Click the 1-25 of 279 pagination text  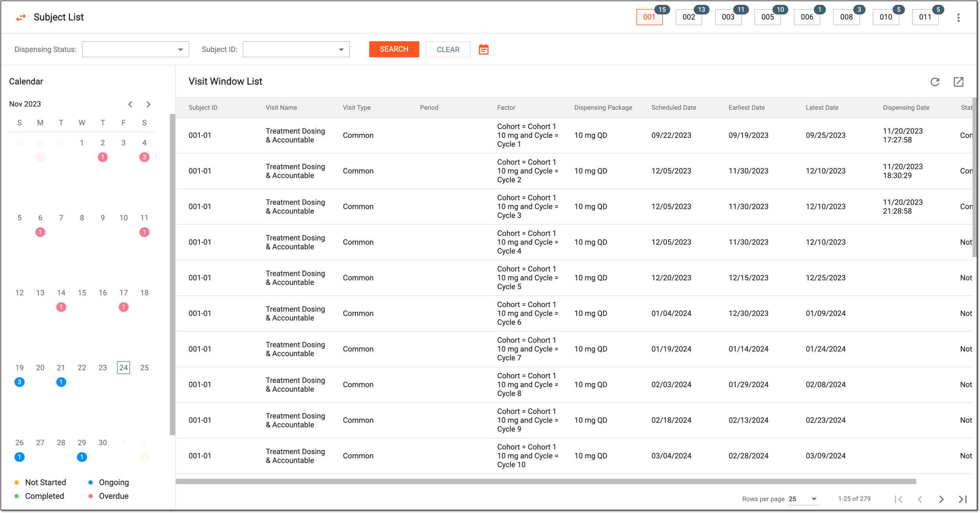[854, 499]
